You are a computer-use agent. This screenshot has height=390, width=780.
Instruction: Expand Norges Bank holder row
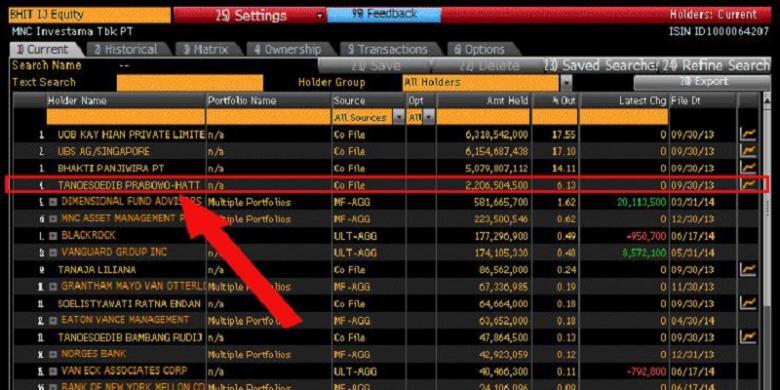point(53,354)
